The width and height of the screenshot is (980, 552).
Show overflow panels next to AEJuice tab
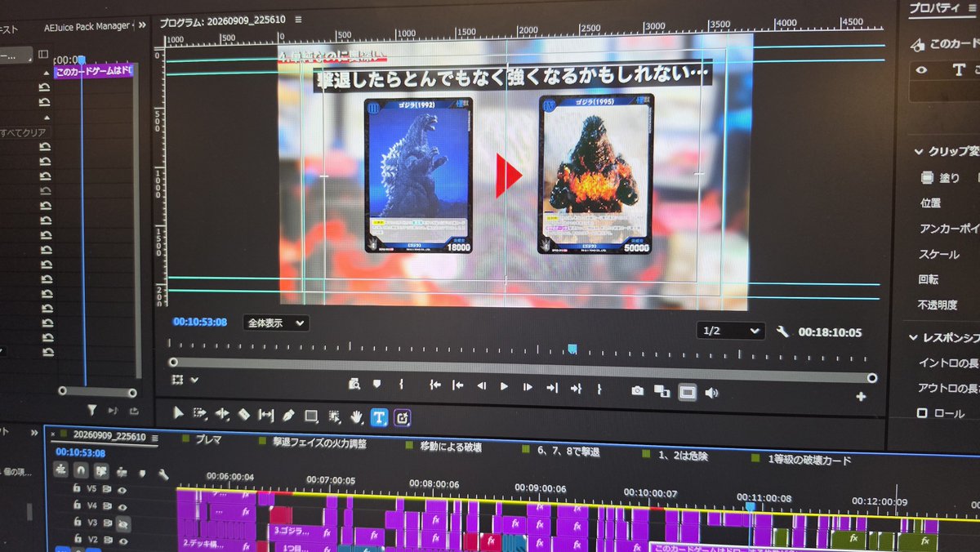[x=142, y=25]
